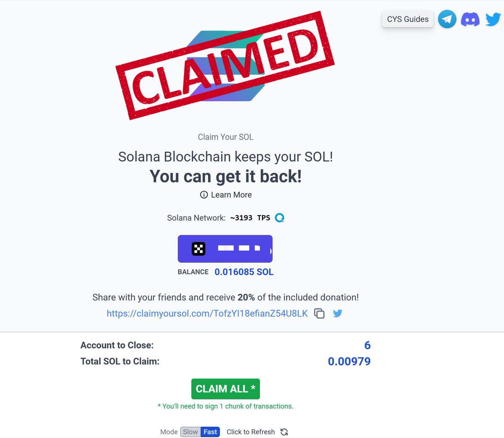Click the Solana logo with CLAIMED stamp

click(225, 65)
